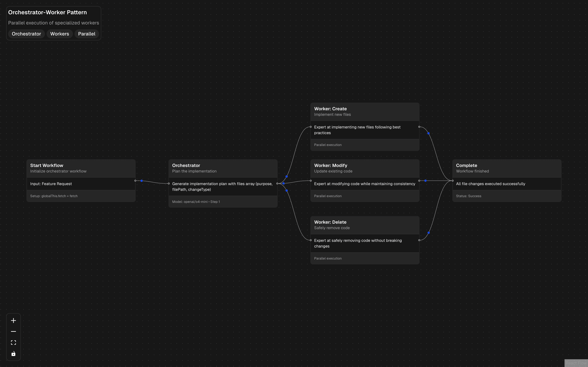Zoom out using the minus control
This screenshot has width=588, height=367.
pyautogui.click(x=13, y=331)
